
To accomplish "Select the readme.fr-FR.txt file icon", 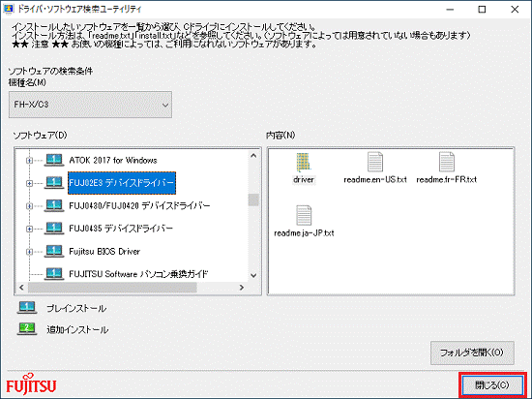I will coord(447,163).
